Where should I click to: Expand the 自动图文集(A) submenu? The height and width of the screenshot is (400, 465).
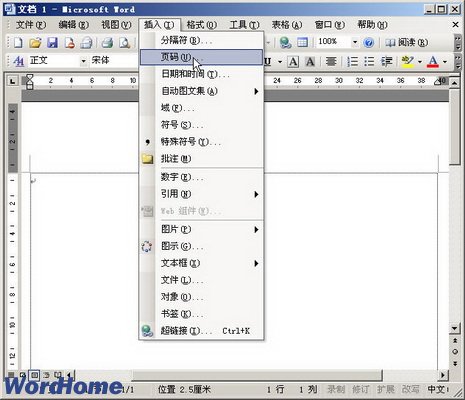point(201,91)
